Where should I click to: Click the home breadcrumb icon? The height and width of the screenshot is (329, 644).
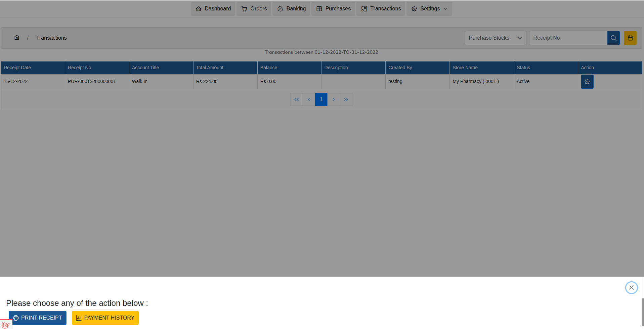[x=16, y=38]
